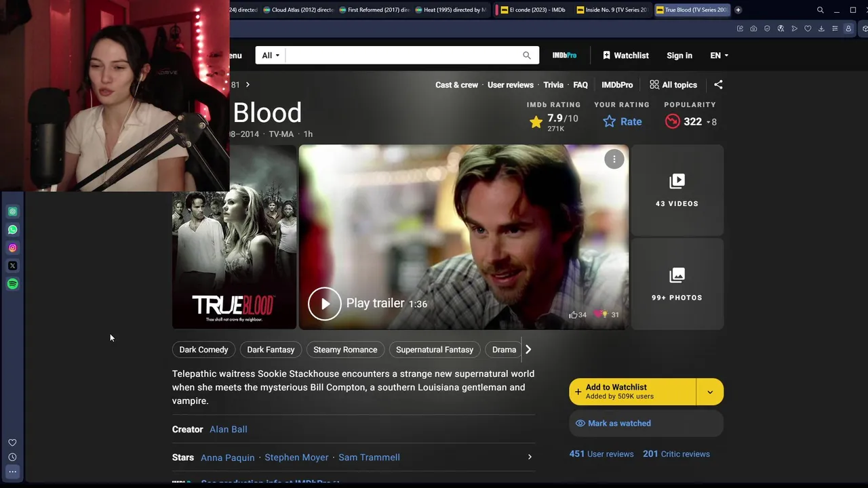Open bookmarks heart in sidebar bottom
Screen dimensions: 868x488
(12, 443)
